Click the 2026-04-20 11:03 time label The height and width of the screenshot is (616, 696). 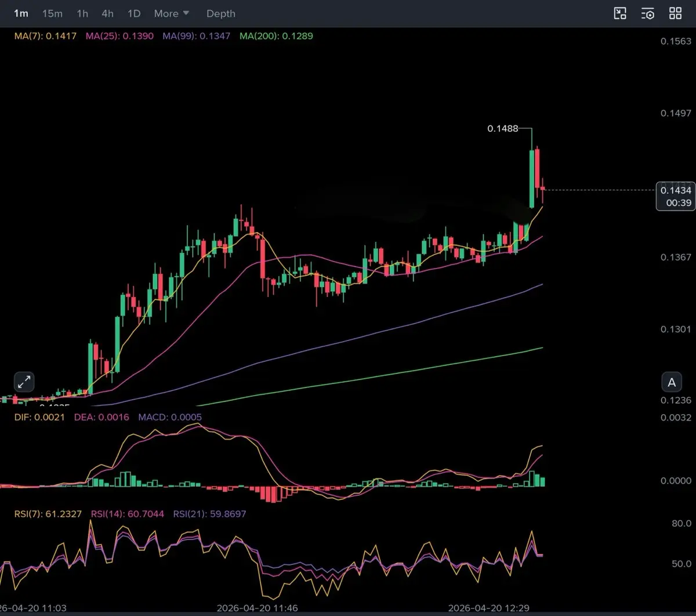[x=33, y=608]
